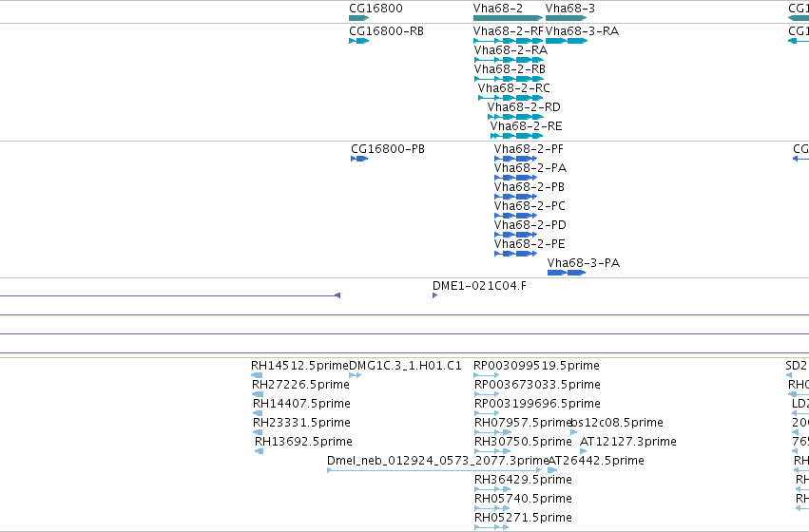809x532 pixels.
Task: Select EST RH13692.5prime
Action: tap(259, 451)
